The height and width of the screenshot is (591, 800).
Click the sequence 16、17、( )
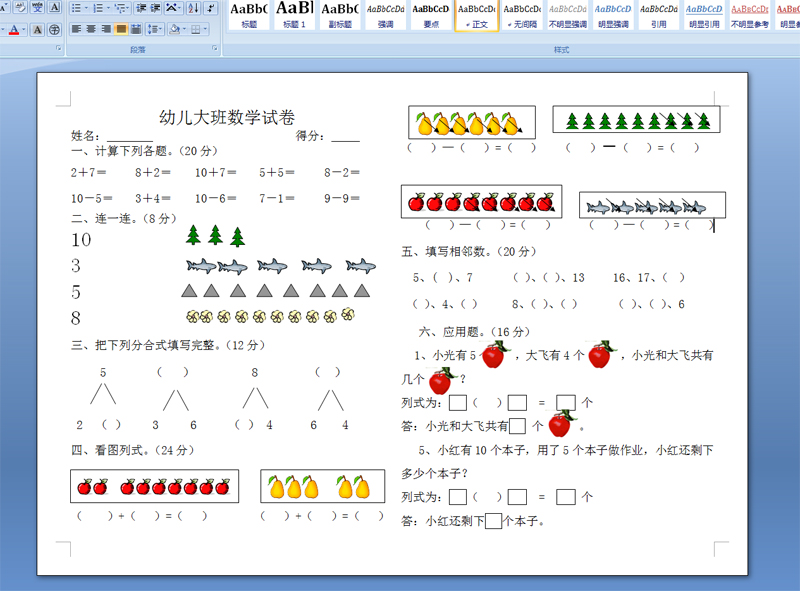648,278
